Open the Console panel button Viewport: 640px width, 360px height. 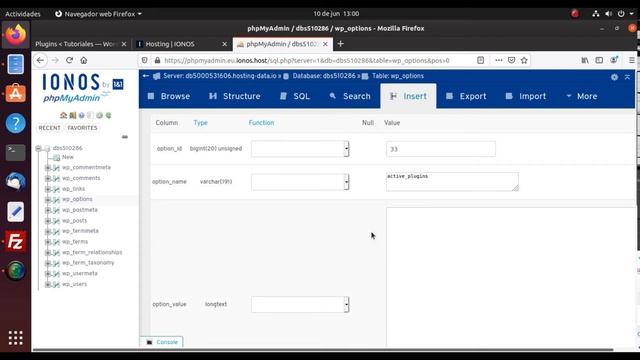click(162, 342)
